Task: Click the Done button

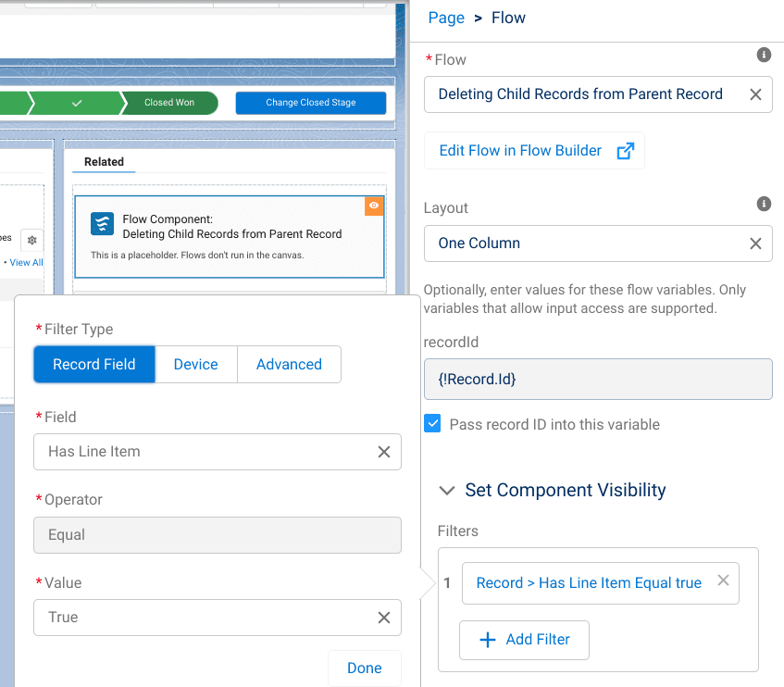Action: tap(365, 668)
